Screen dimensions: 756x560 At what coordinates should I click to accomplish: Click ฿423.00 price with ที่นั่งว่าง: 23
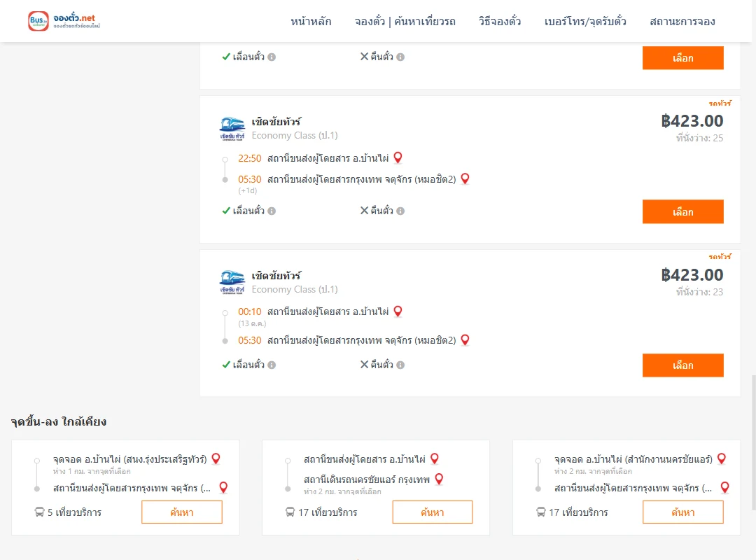(x=692, y=275)
